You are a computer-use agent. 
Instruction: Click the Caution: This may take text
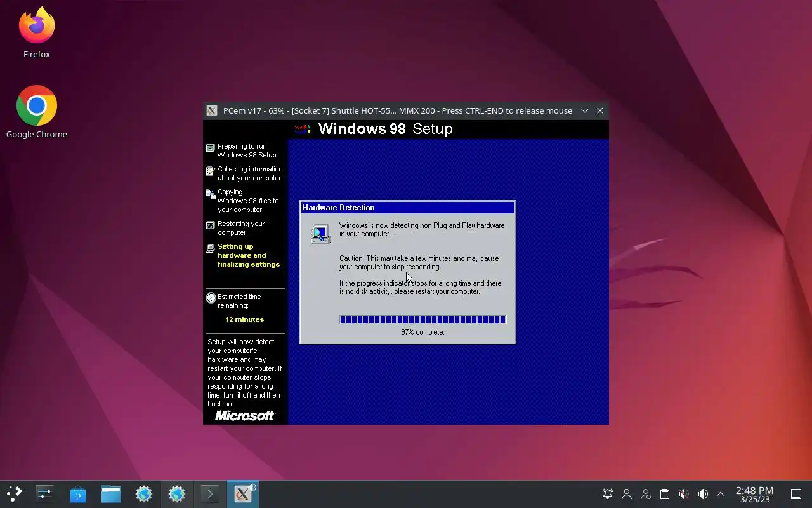click(x=419, y=262)
